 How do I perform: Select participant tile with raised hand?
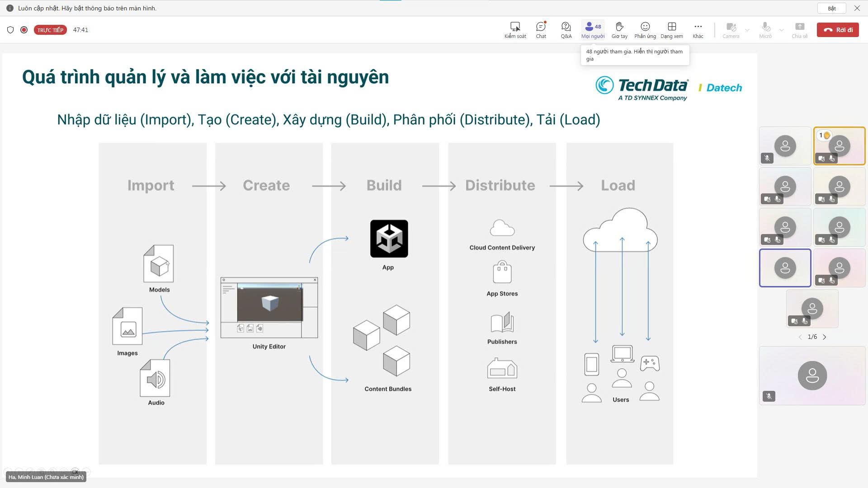tap(839, 146)
